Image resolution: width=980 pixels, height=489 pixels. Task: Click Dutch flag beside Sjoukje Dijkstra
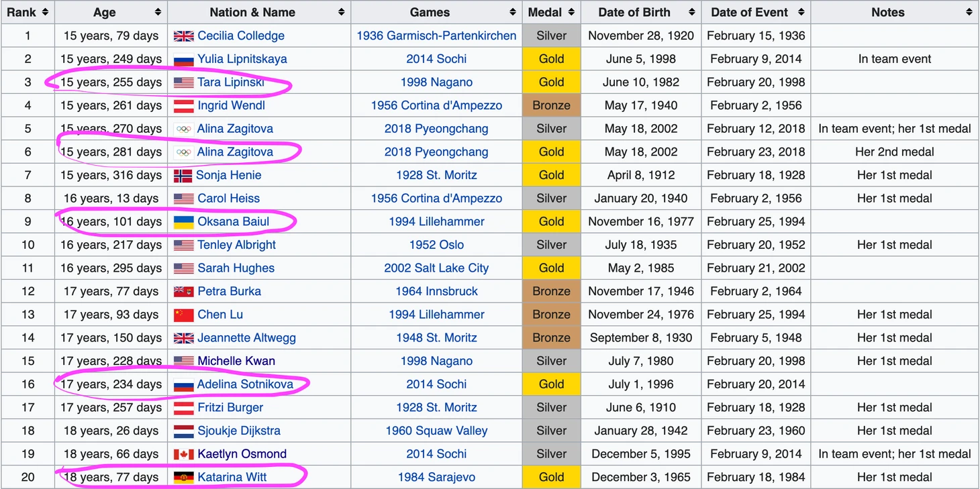click(183, 431)
